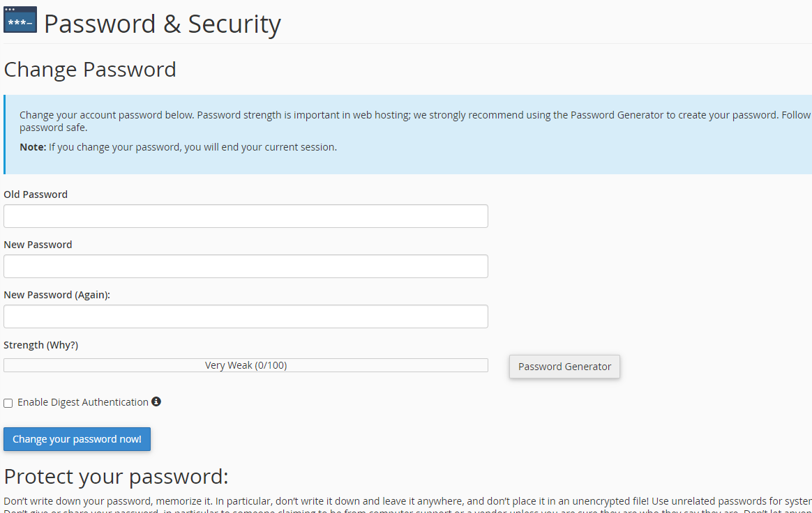Click the Note about ending current session

pos(178,147)
